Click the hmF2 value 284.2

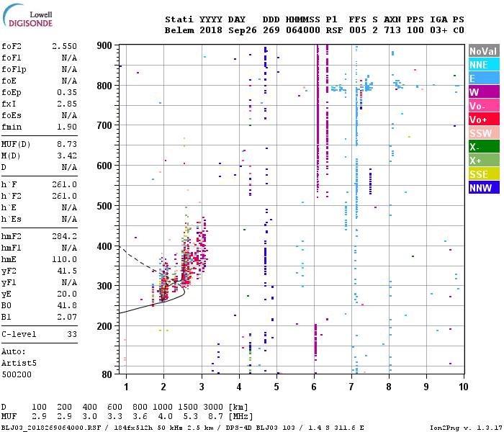[x=64, y=237]
